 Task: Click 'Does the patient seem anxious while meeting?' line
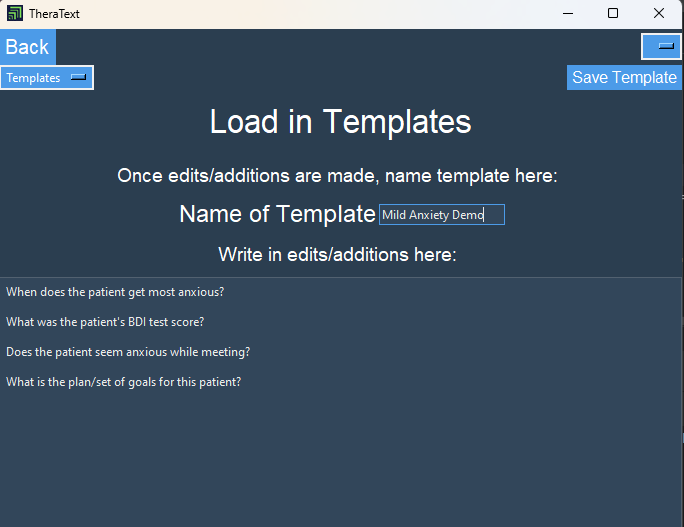click(128, 352)
